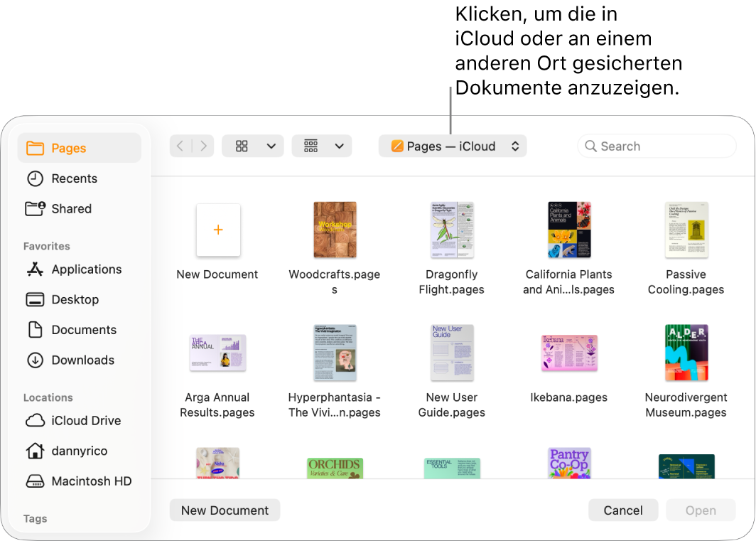Click the Passive Cooling.pages file name
Screen dimensions: 756x541
[x=686, y=282]
